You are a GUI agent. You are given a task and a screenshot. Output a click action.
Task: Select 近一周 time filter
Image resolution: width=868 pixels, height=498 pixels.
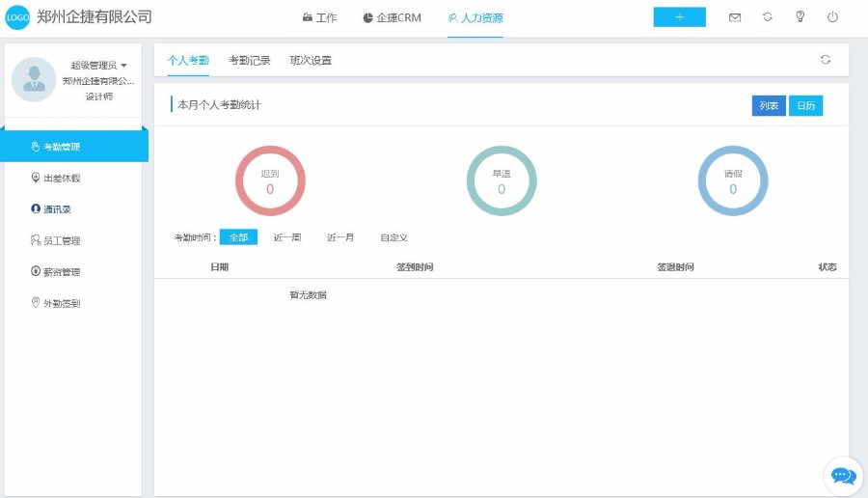[x=287, y=237]
